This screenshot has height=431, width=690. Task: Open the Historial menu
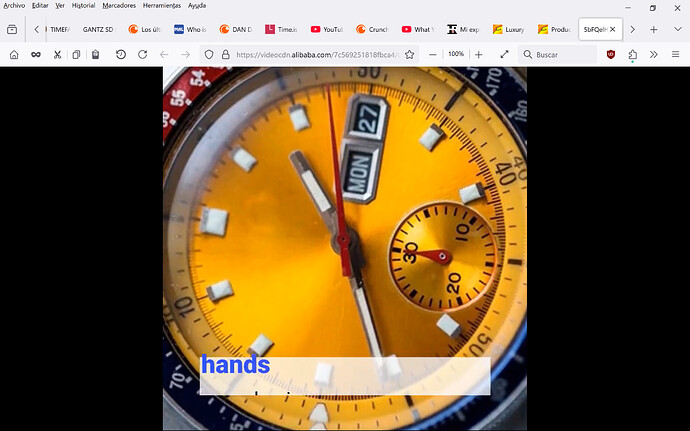(84, 6)
